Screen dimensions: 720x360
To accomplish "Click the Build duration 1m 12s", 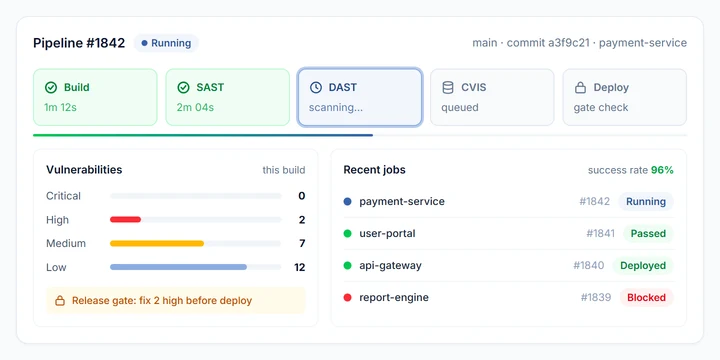I will 61,107.
